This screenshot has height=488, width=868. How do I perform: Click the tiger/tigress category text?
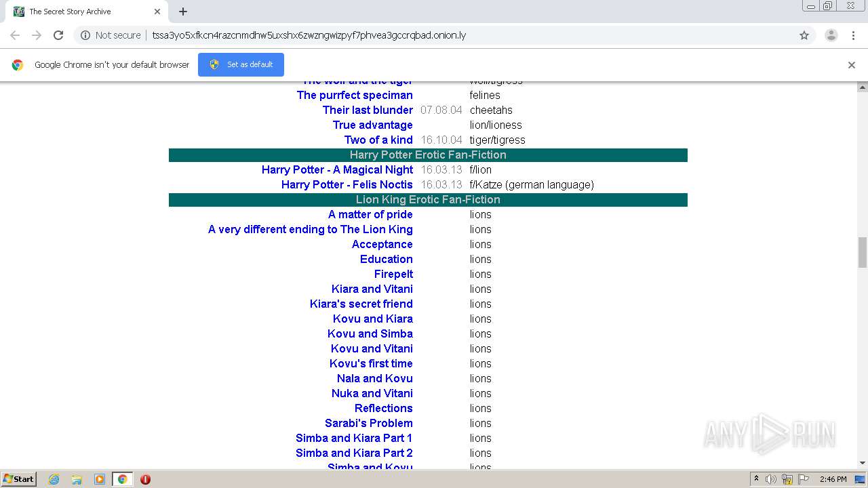click(497, 140)
